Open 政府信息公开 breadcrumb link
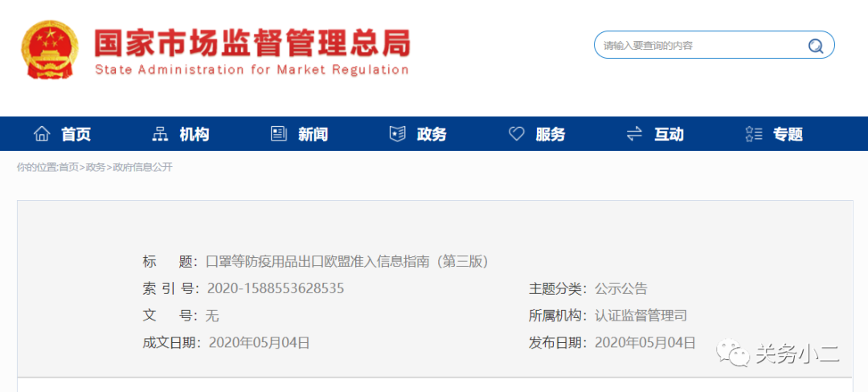This screenshot has height=392, width=868. [142, 167]
